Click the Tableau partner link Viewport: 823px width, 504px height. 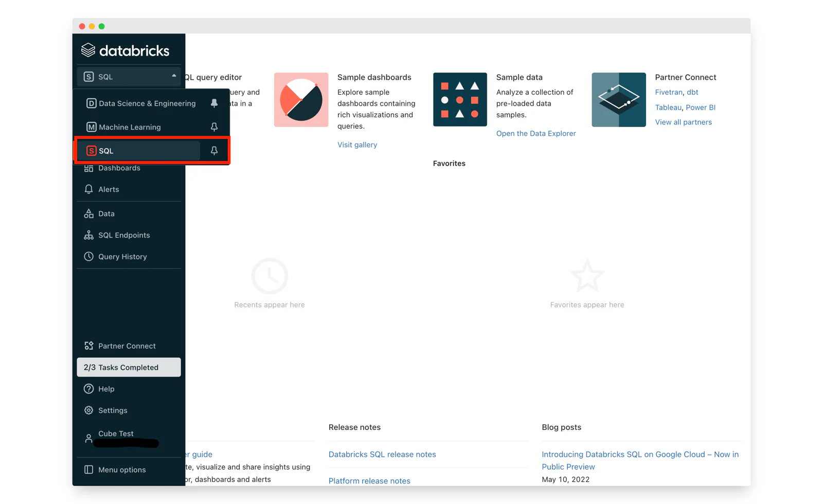click(668, 107)
